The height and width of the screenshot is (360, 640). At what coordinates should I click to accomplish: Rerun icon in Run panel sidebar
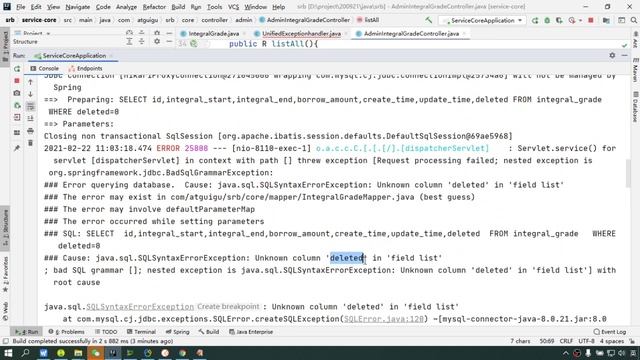[x=17, y=69]
